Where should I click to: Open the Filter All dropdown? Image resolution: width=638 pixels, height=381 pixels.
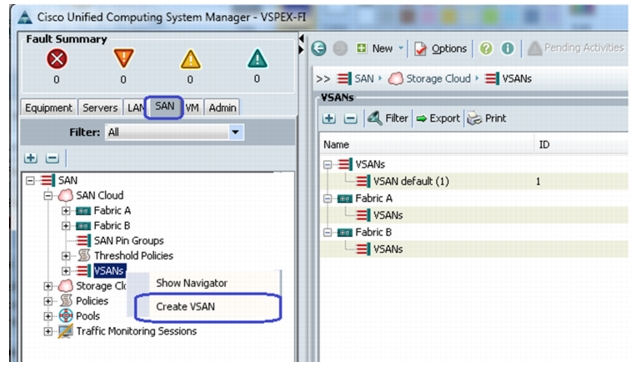[235, 132]
